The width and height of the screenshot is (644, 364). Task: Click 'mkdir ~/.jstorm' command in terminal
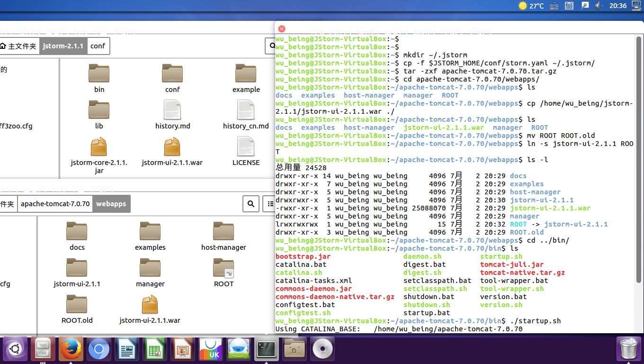[435, 55]
